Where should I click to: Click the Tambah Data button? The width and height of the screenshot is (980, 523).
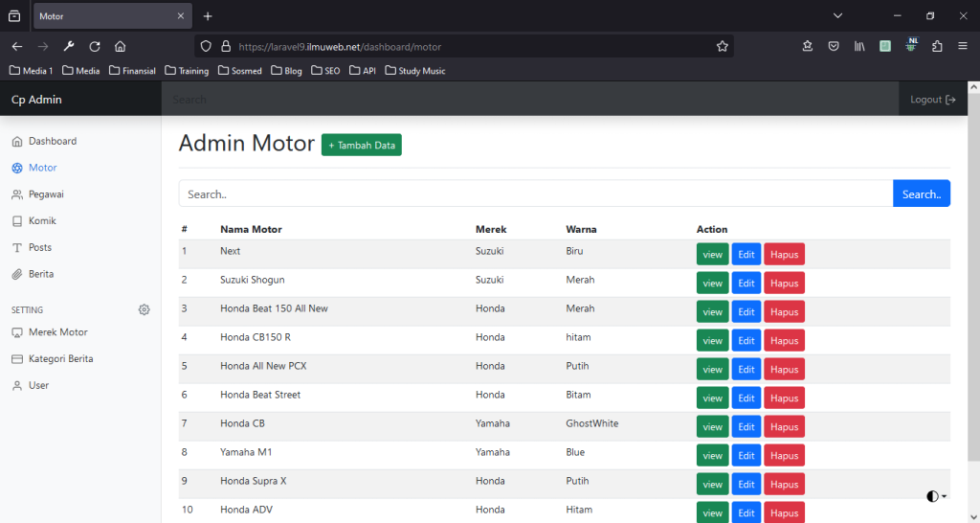click(361, 145)
